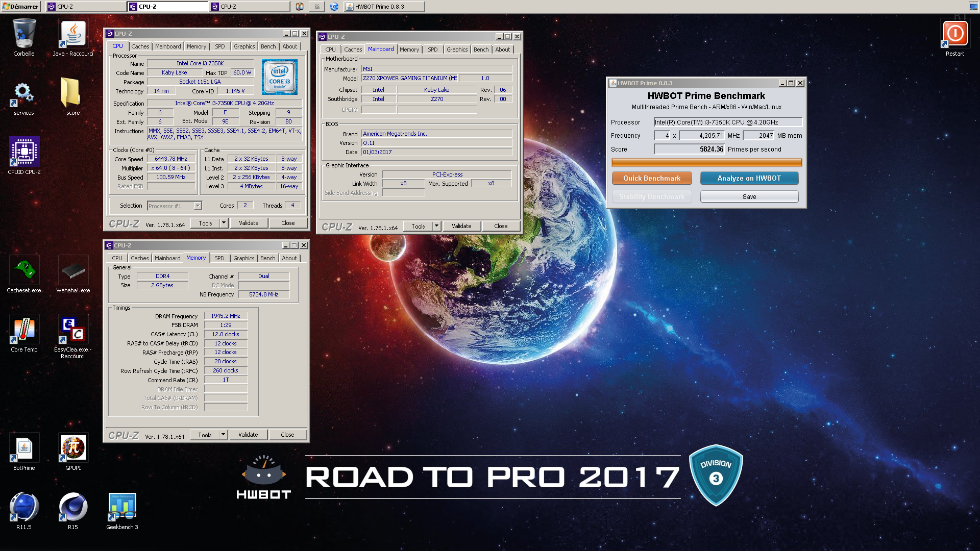Click the BIOS date 01/03/2017
980x551 pixels.
[x=436, y=153]
